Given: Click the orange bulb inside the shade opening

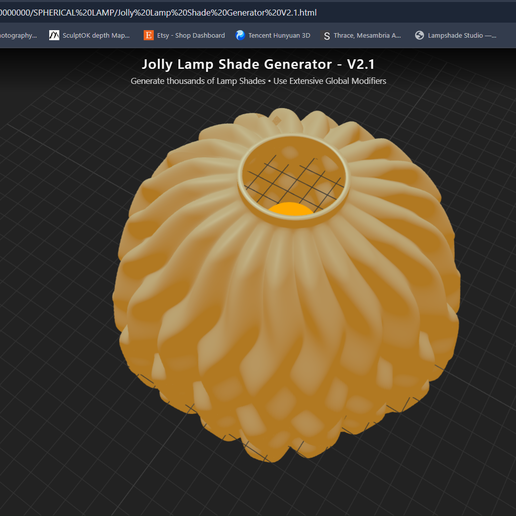Looking at the screenshot, I should click(x=291, y=209).
